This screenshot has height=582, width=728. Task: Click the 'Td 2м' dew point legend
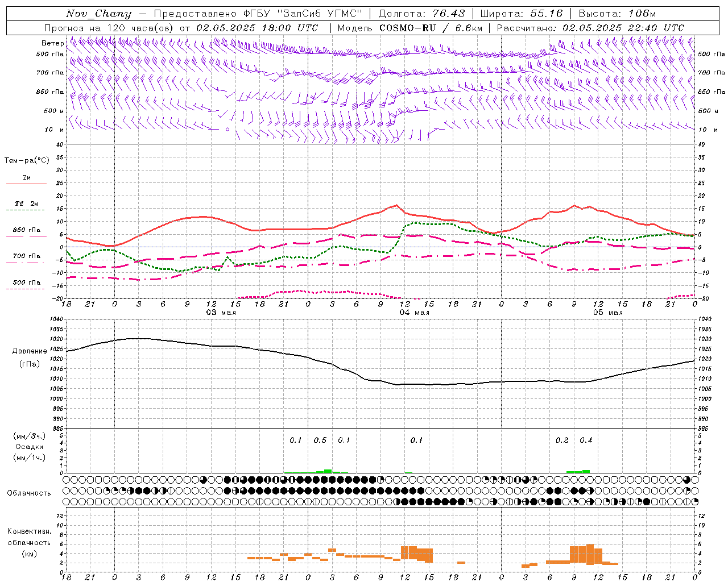point(26,203)
